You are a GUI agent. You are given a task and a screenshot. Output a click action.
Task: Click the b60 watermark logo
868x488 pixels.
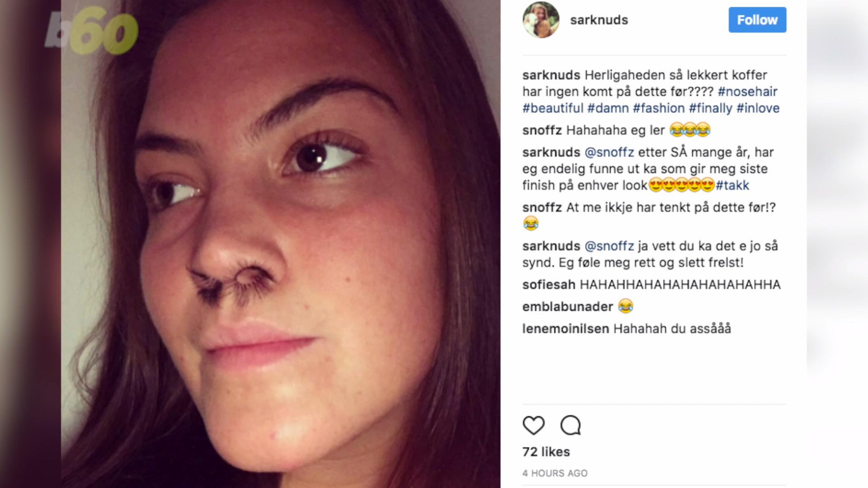point(92,32)
